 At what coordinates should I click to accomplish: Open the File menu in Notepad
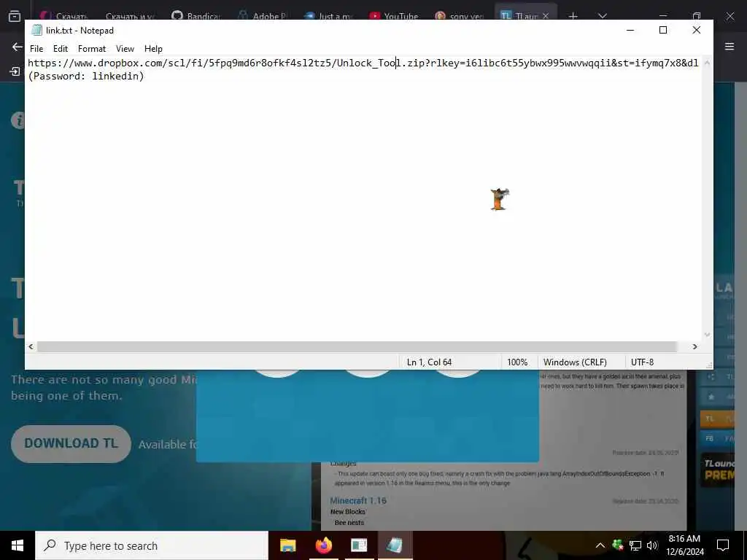click(36, 49)
